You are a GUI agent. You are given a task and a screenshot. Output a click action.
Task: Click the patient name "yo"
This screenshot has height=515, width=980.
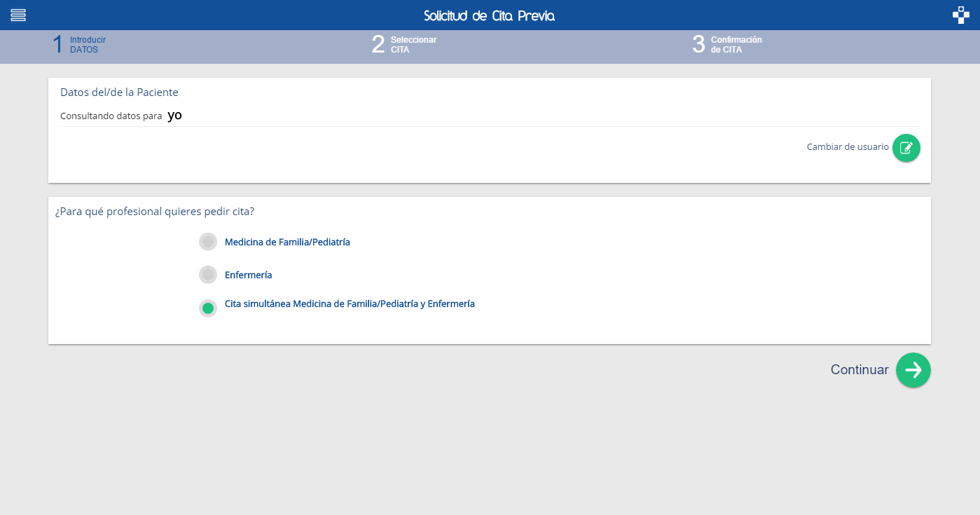(174, 116)
